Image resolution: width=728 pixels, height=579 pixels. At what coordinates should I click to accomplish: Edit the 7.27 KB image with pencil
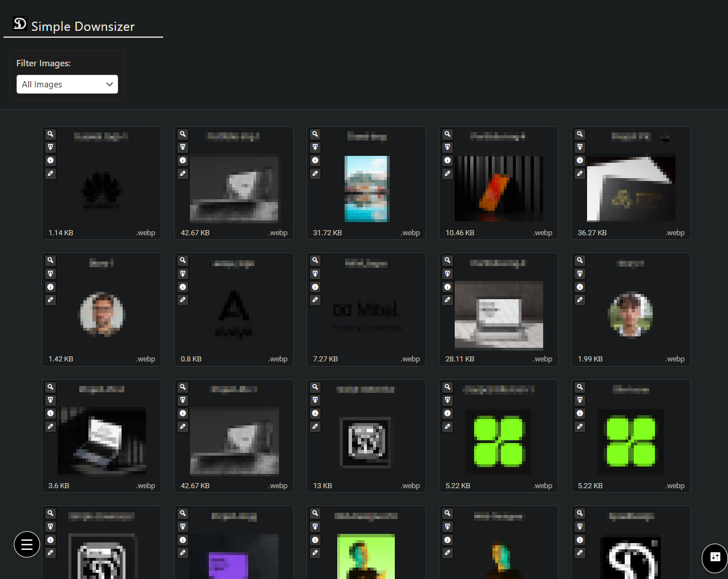point(316,300)
